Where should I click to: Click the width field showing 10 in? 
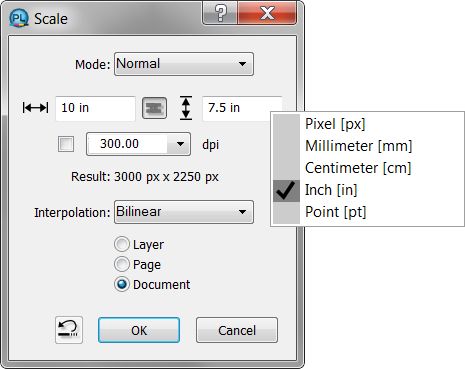[x=95, y=108]
